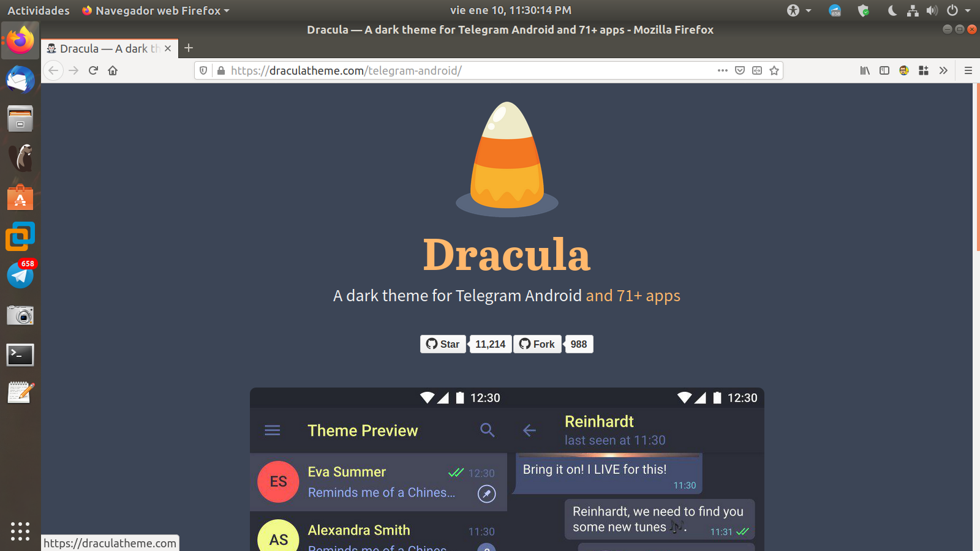The width and height of the screenshot is (980, 551).
Task: Click inside the address bar
Action: pos(429,70)
